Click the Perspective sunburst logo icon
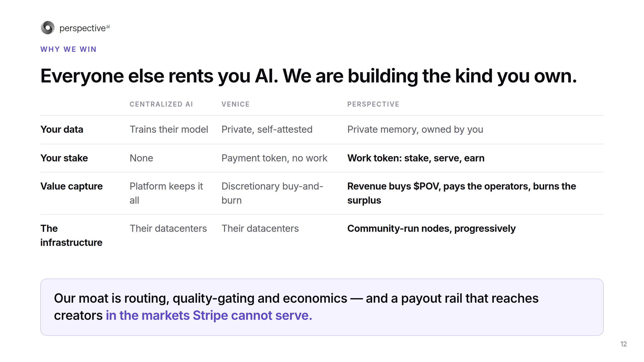 [48, 28]
